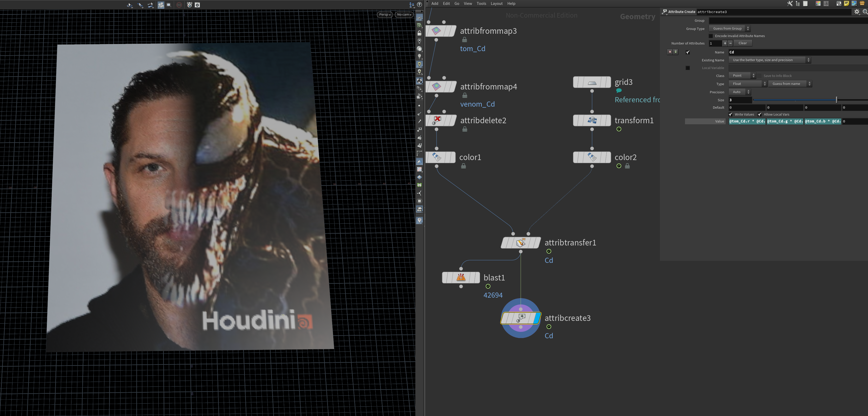This screenshot has height=416, width=868.
Task: Toggle the display flag on attribtransfer1 node
Action: point(536,243)
